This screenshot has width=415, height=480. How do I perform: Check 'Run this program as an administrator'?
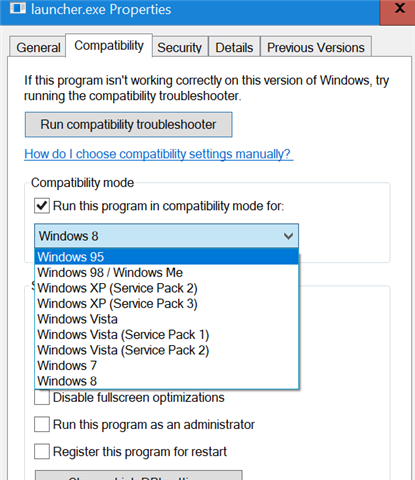point(42,424)
